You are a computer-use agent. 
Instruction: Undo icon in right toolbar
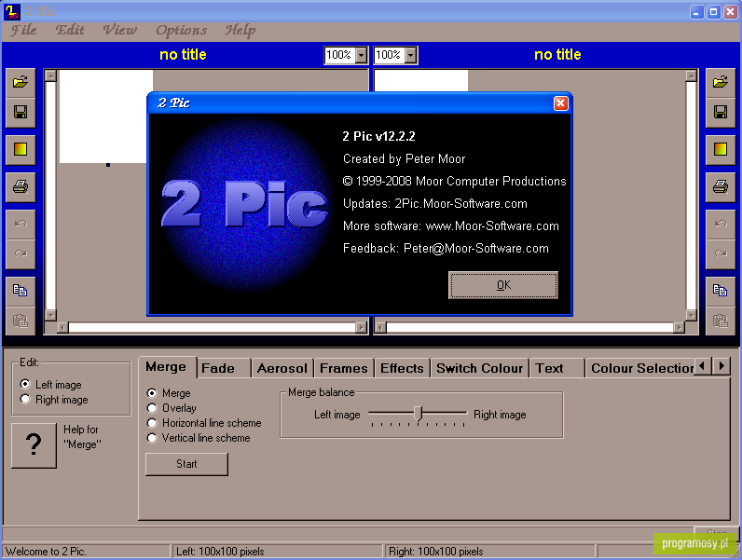coord(721,224)
